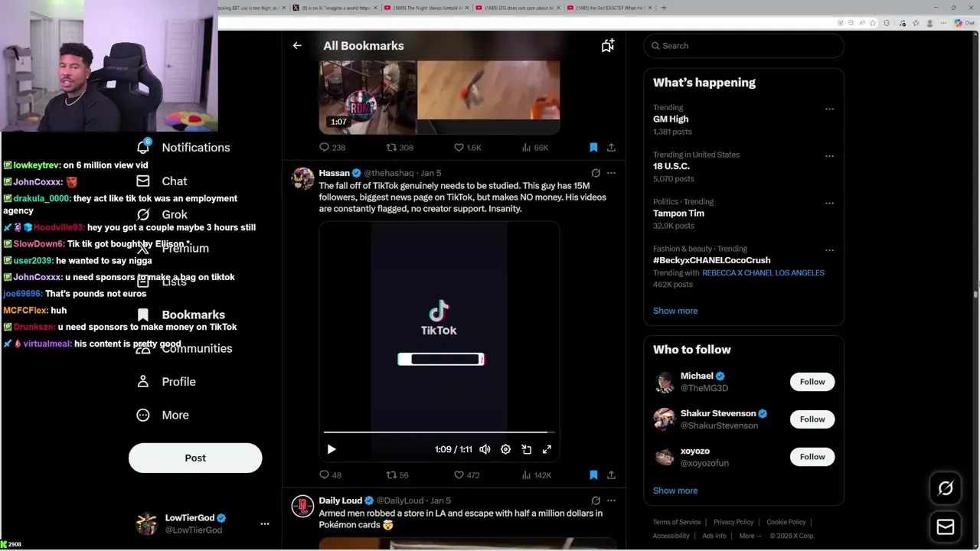980x551 pixels.
Task: Open more options on Daily Loud tweet
Action: [x=611, y=500]
